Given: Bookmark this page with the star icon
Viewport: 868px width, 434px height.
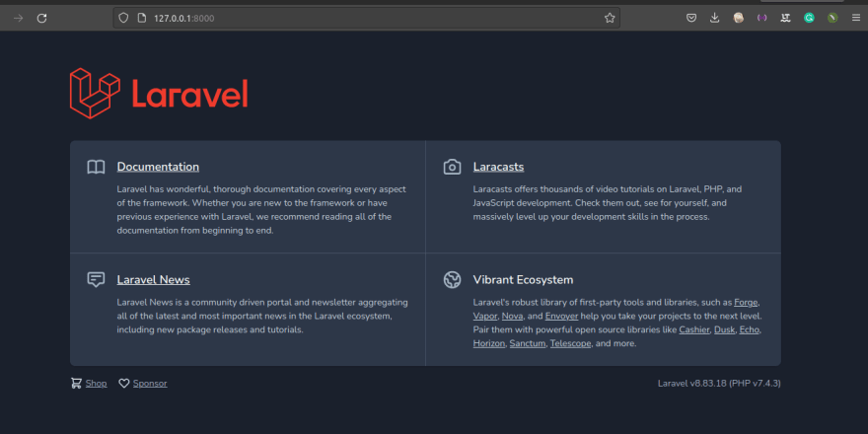Looking at the screenshot, I should tap(610, 19).
